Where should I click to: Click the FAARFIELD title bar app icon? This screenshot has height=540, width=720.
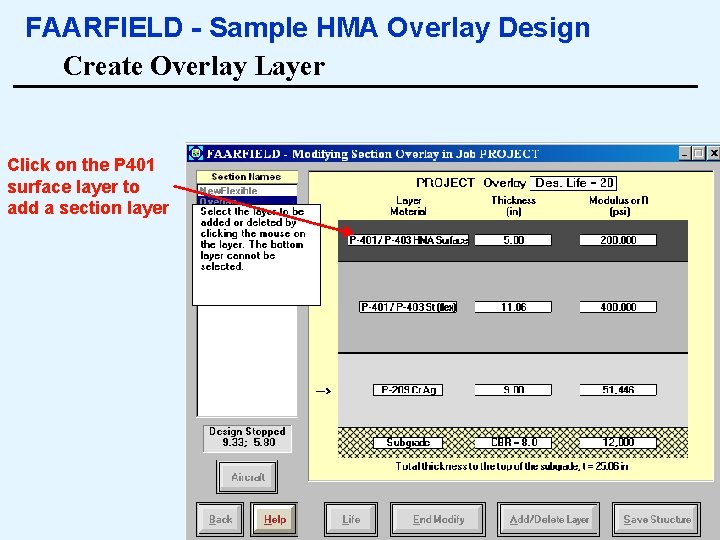(x=196, y=153)
